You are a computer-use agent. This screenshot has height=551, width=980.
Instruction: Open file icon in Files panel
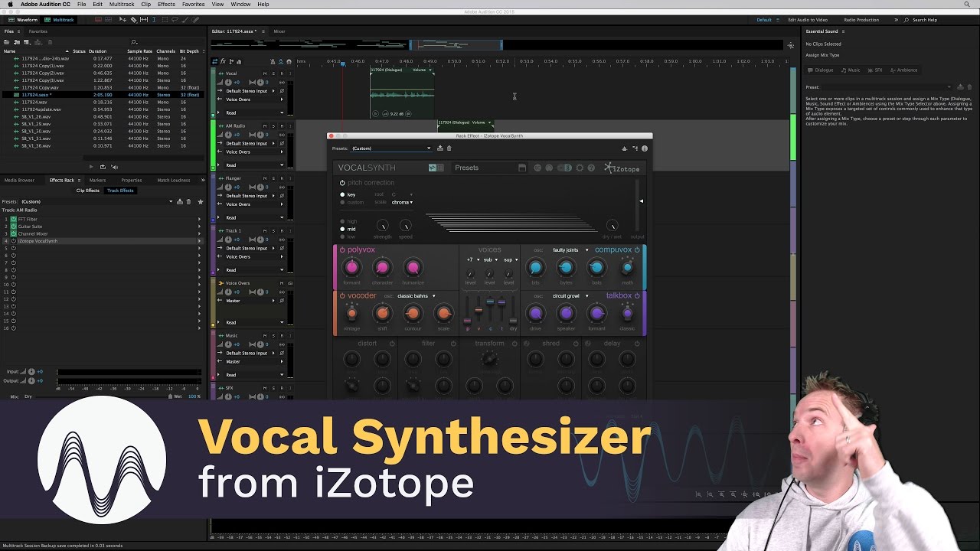[x=7, y=42]
